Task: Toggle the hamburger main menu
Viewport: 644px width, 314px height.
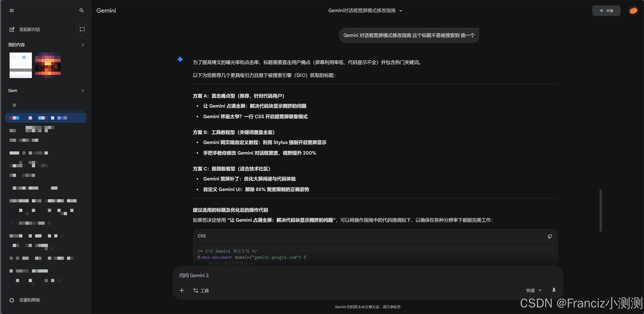Action: pyautogui.click(x=12, y=11)
